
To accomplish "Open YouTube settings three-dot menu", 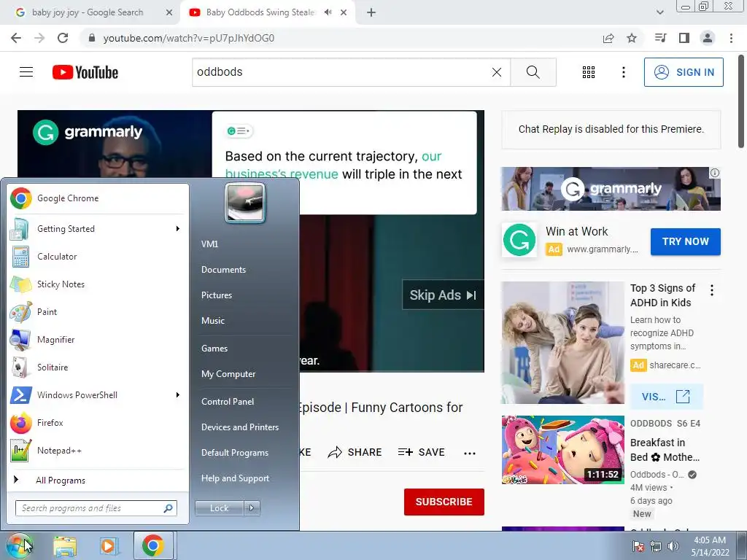I will click(623, 72).
